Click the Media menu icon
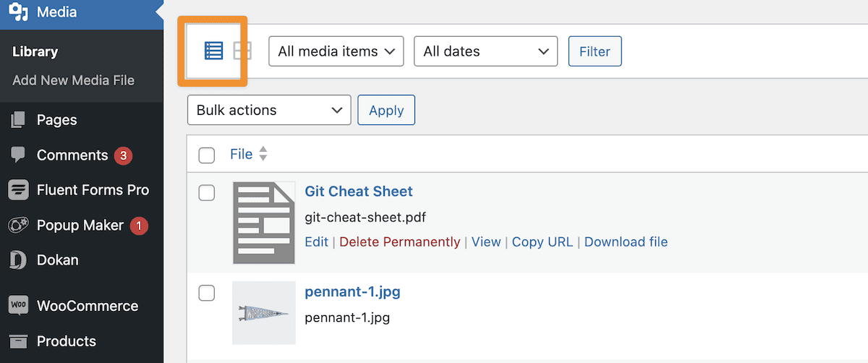 18,12
